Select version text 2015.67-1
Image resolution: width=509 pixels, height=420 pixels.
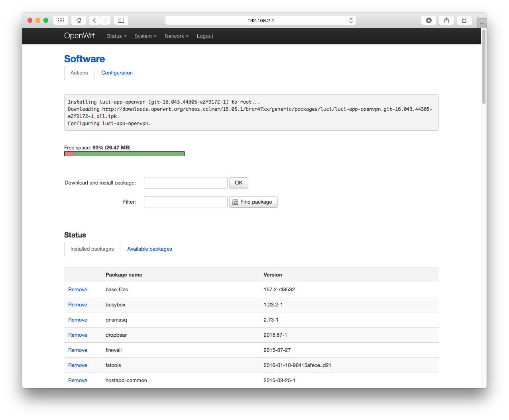coord(275,335)
